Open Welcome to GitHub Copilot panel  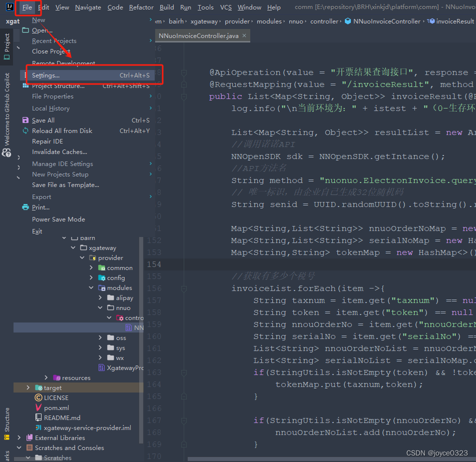point(7,114)
